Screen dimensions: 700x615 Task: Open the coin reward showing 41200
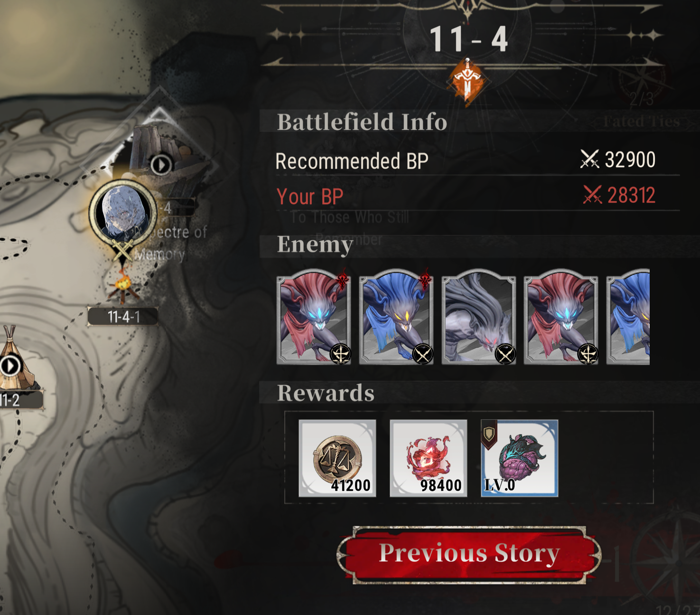click(x=337, y=458)
